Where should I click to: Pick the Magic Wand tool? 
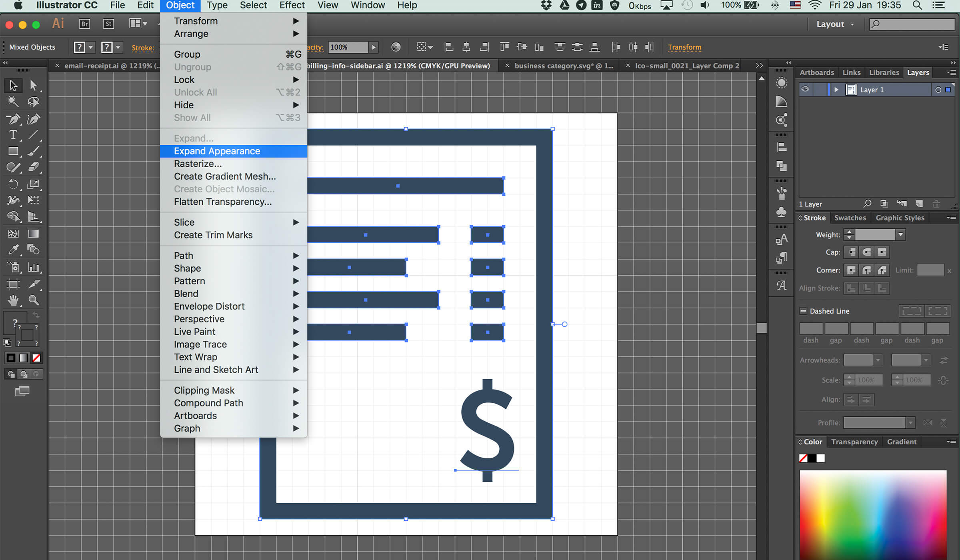tap(13, 102)
